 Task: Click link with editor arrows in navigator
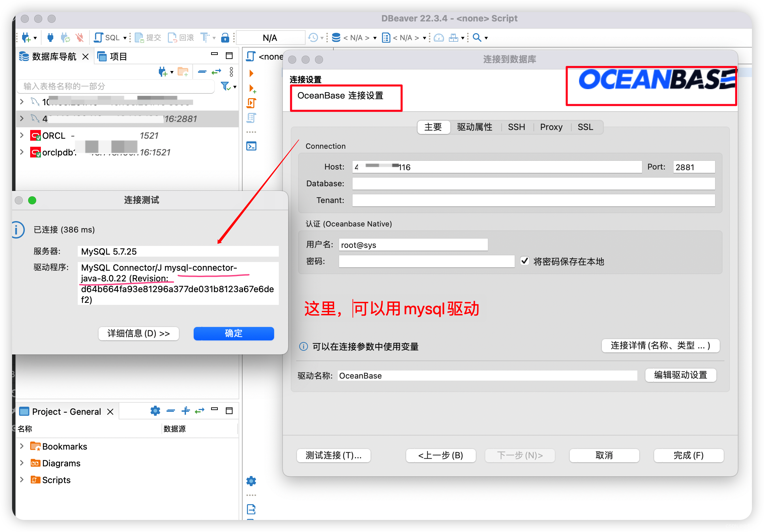click(216, 72)
